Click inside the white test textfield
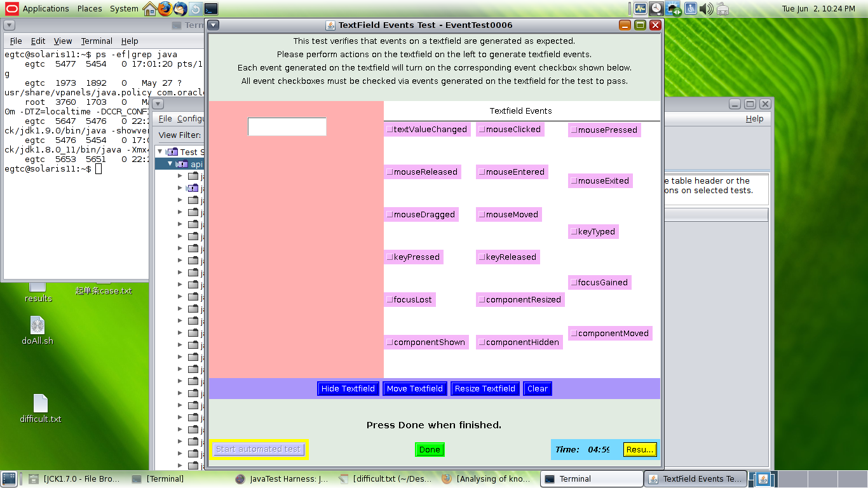Screen dimensions: 868x488 287,126
